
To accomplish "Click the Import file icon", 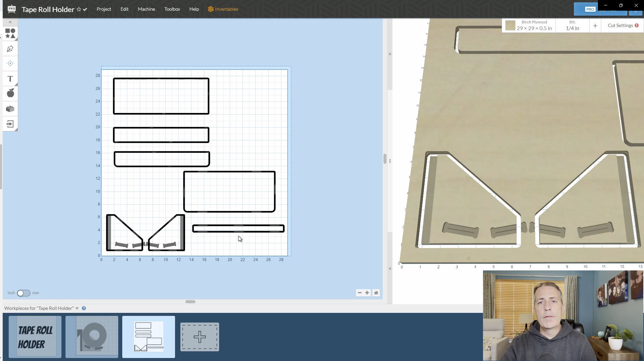I will 10,124.
